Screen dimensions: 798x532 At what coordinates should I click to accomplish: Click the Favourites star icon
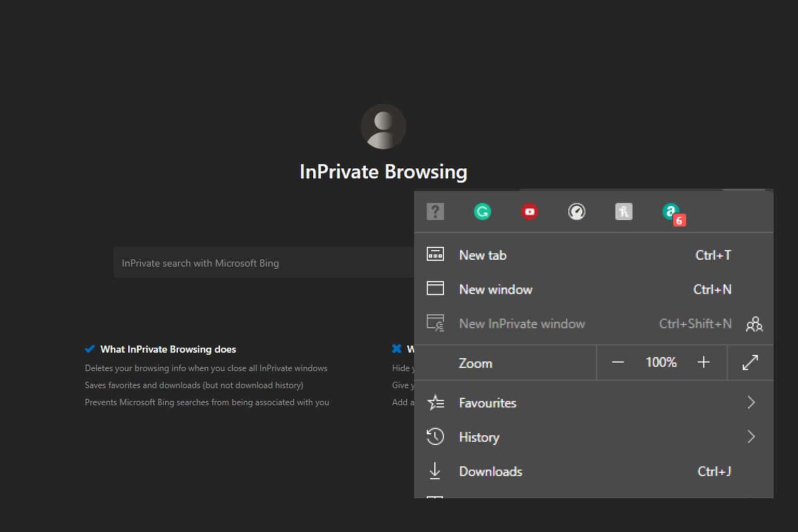(x=435, y=403)
